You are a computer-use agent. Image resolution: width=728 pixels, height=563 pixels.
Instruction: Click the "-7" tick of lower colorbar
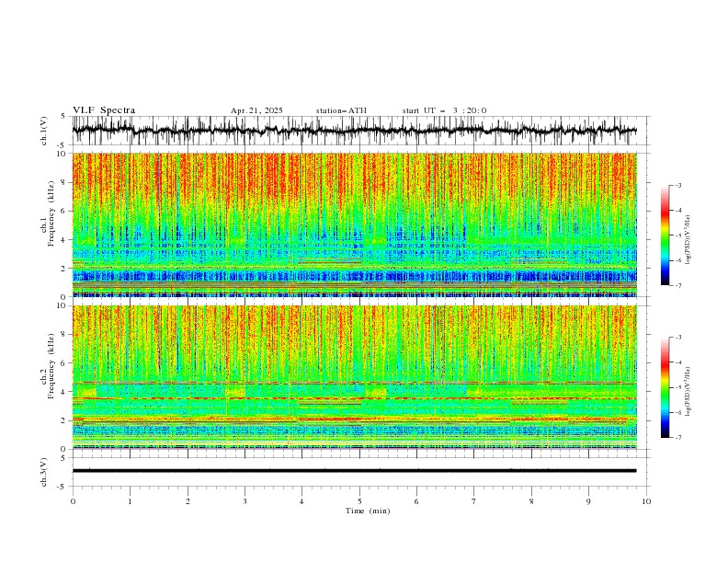678,438
